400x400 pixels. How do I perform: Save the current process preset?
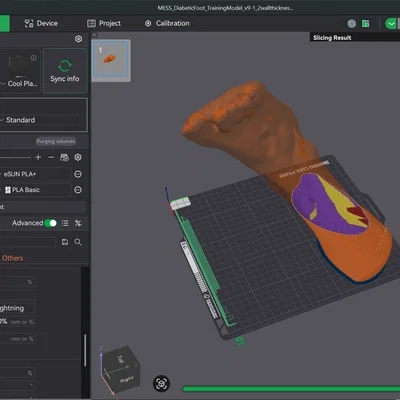click(x=65, y=242)
